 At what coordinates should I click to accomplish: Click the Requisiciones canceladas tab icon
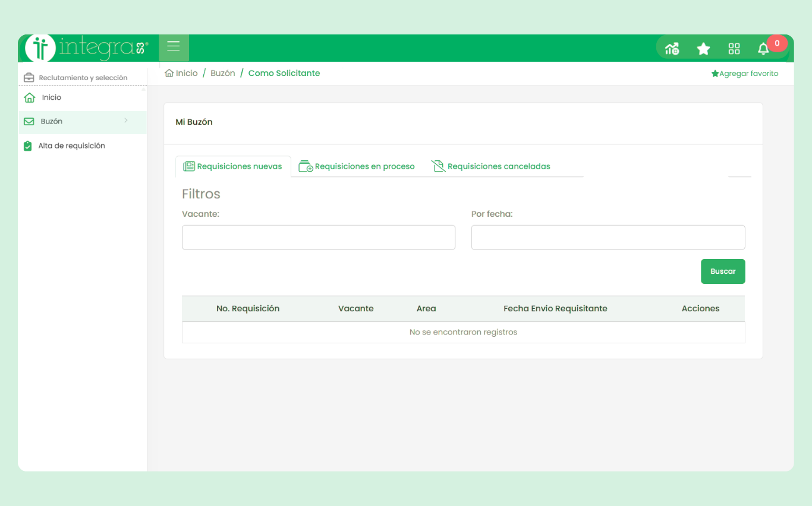439,166
